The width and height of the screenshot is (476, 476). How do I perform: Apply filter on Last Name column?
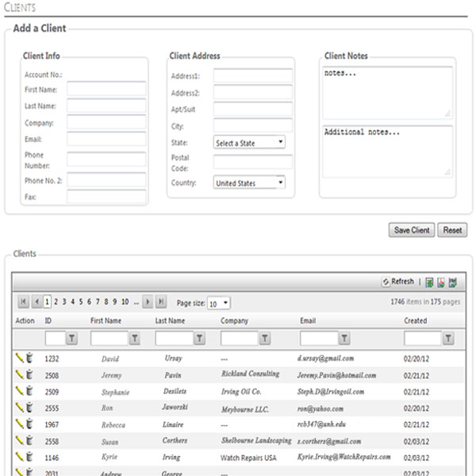(x=199, y=338)
